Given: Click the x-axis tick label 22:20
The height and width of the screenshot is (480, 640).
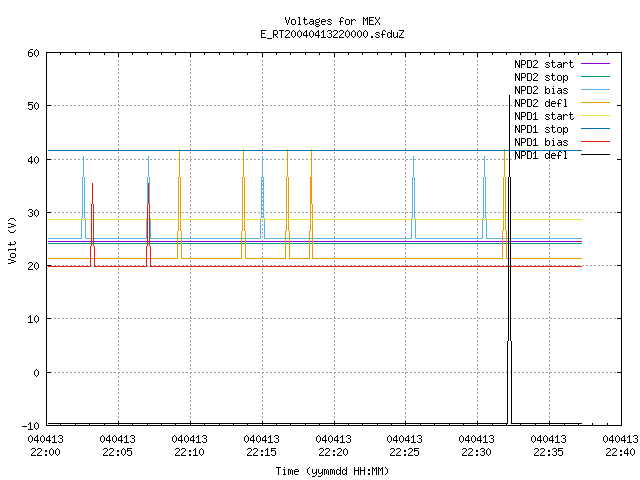Looking at the screenshot, I should click(x=333, y=452).
